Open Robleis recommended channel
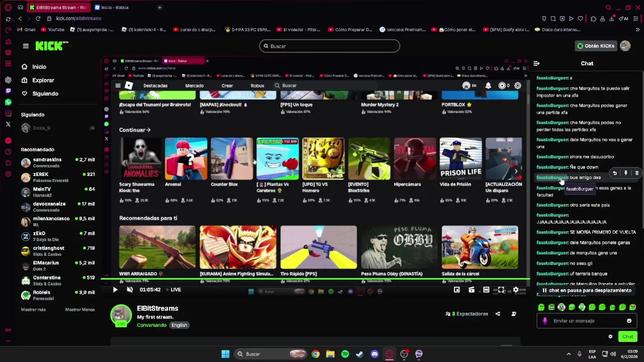Image resolution: width=644 pixels, height=362 pixels. coord(58,295)
